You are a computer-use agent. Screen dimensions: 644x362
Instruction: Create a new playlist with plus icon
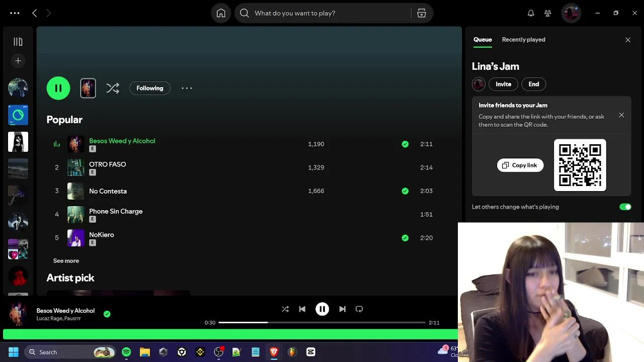point(18,61)
